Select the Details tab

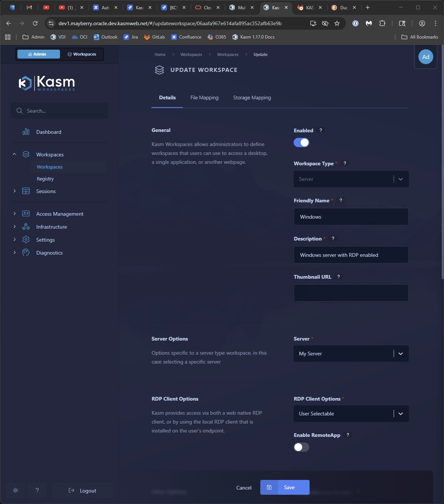[x=167, y=97]
